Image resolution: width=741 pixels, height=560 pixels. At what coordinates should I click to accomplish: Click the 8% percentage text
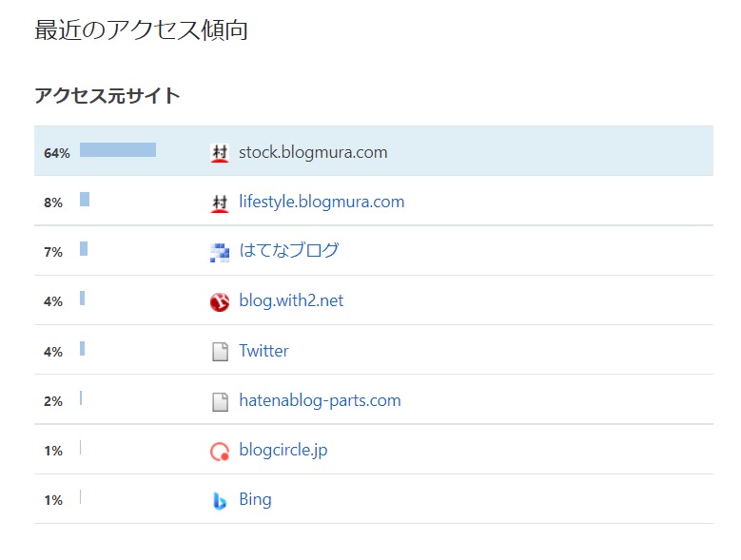(x=53, y=203)
